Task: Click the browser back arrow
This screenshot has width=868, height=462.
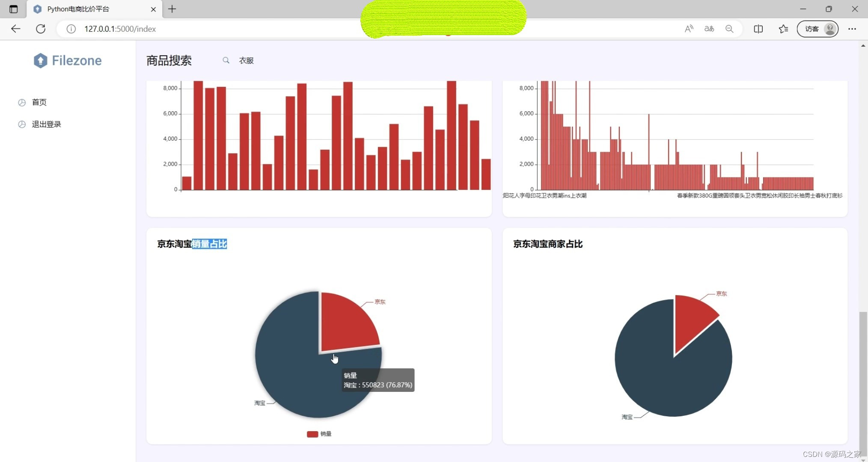Action: pos(16,29)
